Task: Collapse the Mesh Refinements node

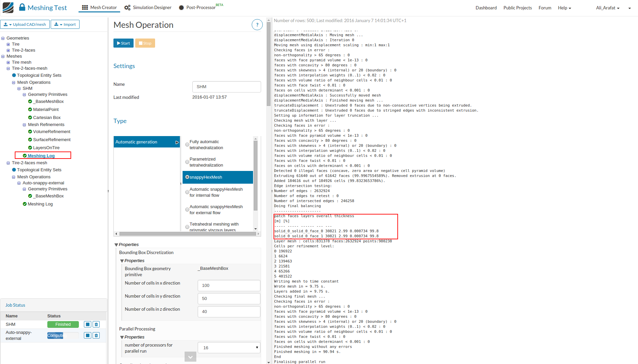Action: click(x=24, y=125)
